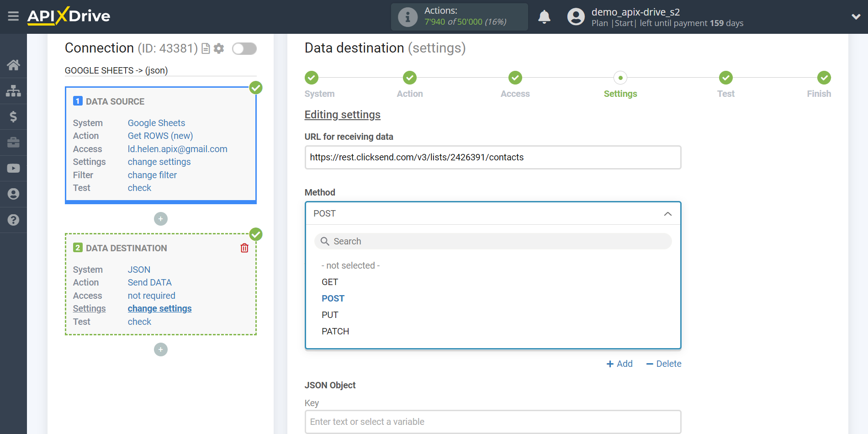Click not required access link
868x434 pixels.
point(151,296)
